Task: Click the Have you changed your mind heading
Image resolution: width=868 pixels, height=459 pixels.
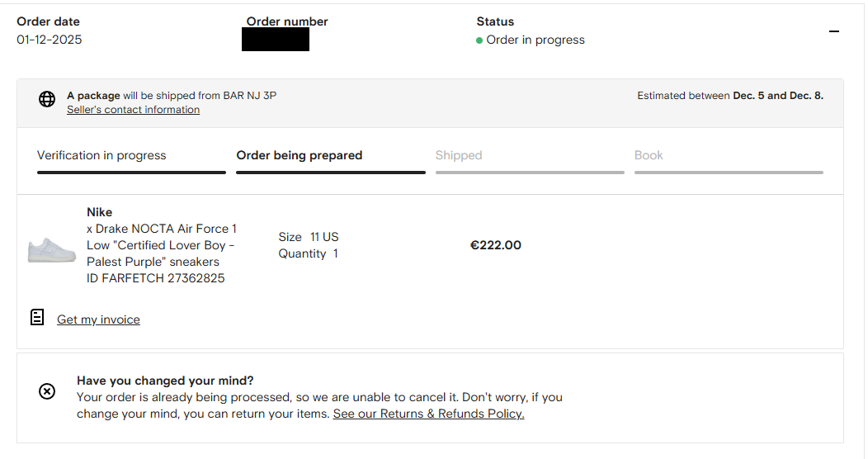Action: (165, 381)
